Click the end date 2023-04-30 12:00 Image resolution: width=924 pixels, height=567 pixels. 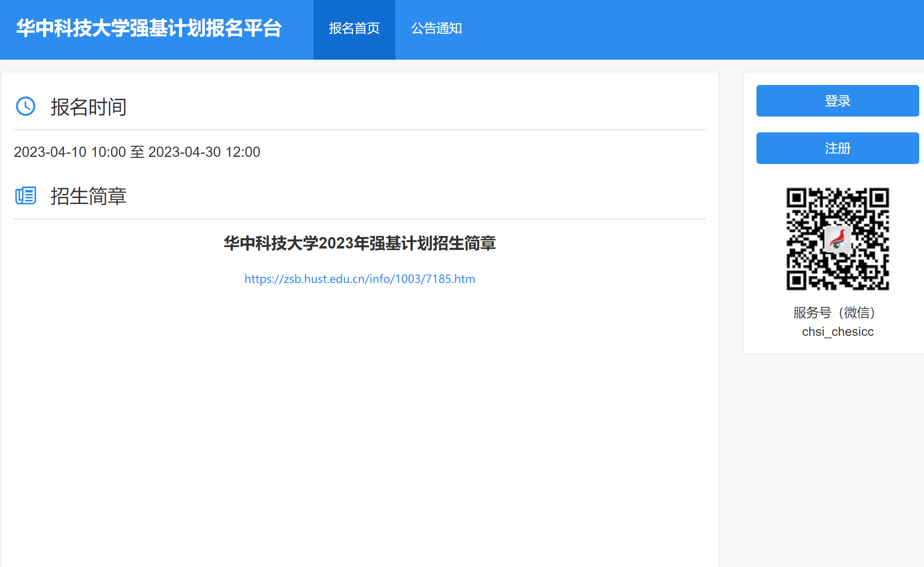point(204,152)
